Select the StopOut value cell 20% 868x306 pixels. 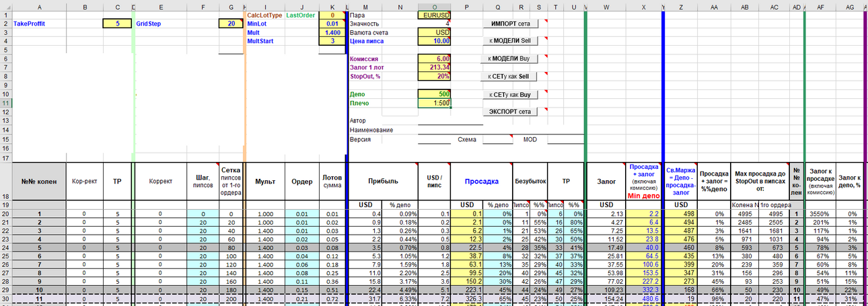[x=434, y=76]
